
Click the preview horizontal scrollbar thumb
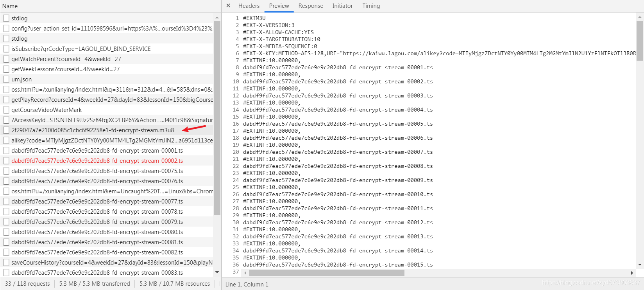click(x=327, y=273)
